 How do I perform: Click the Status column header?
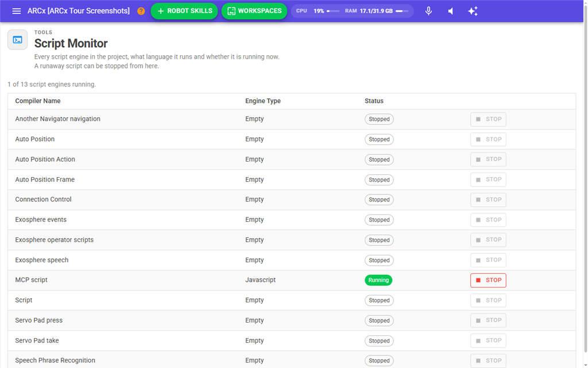(374, 101)
